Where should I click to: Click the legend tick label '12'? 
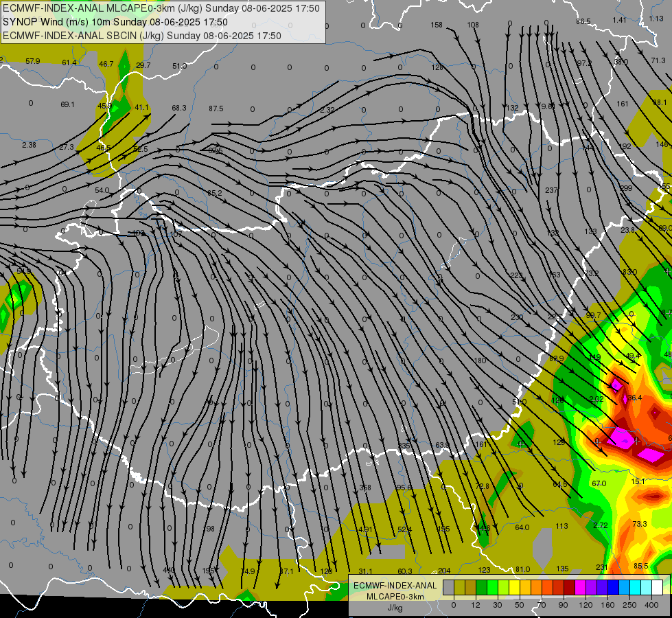pyautogui.click(x=475, y=605)
